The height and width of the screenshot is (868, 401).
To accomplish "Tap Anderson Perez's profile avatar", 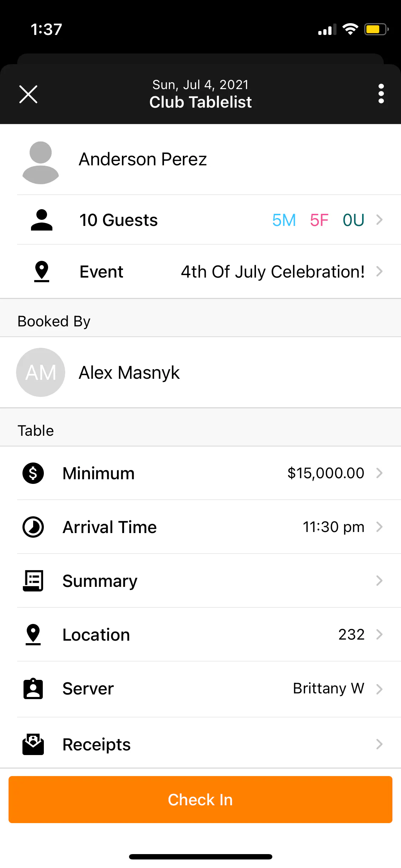I will [41, 162].
